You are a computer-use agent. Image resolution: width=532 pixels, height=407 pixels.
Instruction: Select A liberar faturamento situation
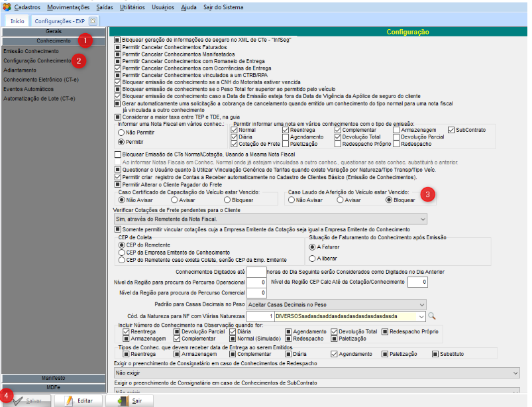point(313,259)
